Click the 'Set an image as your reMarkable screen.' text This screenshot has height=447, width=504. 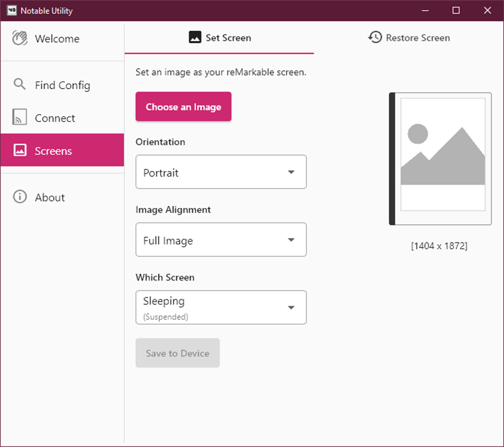click(x=221, y=72)
